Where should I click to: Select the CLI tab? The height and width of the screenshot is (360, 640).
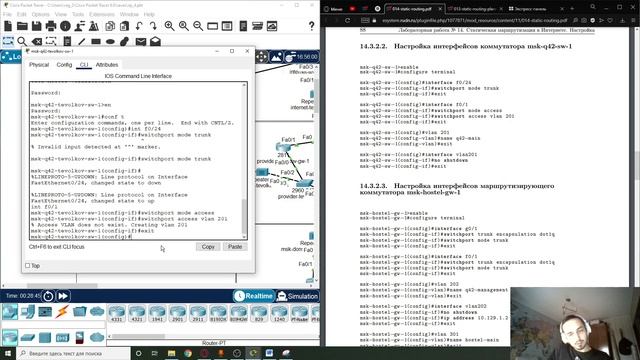[84, 65]
